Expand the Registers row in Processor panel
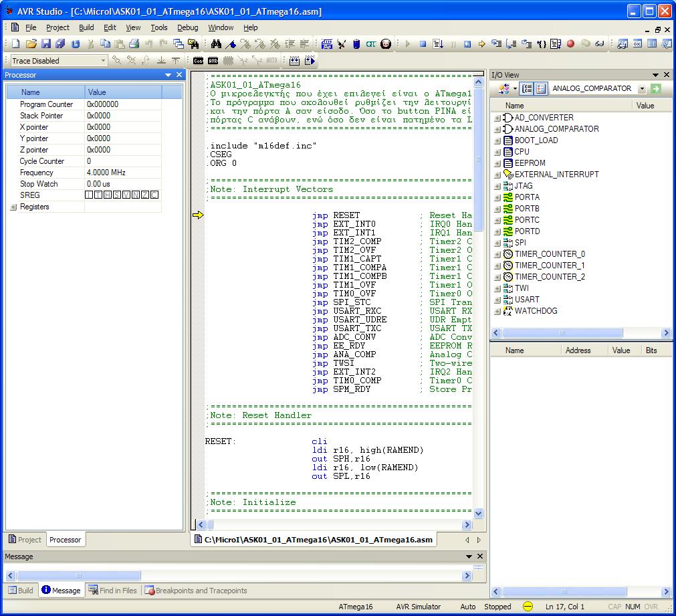 (13, 207)
